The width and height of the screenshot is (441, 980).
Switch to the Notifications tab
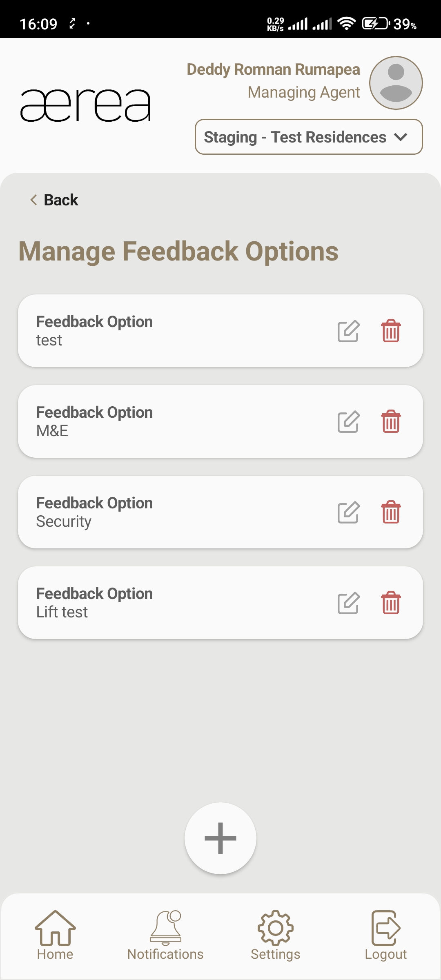pyautogui.click(x=165, y=935)
